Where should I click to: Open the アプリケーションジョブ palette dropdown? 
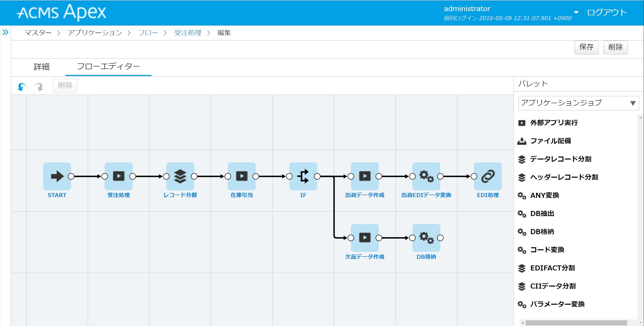pos(579,103)
